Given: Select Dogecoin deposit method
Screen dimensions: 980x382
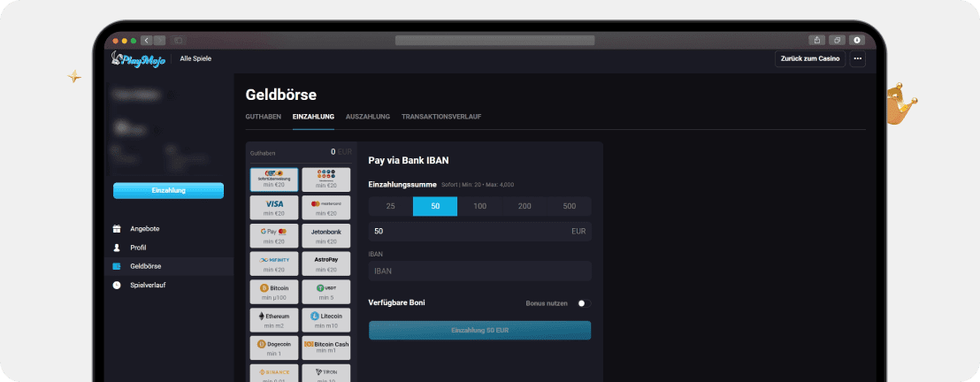Looking at the screenshot, I should tap(274, 348).
